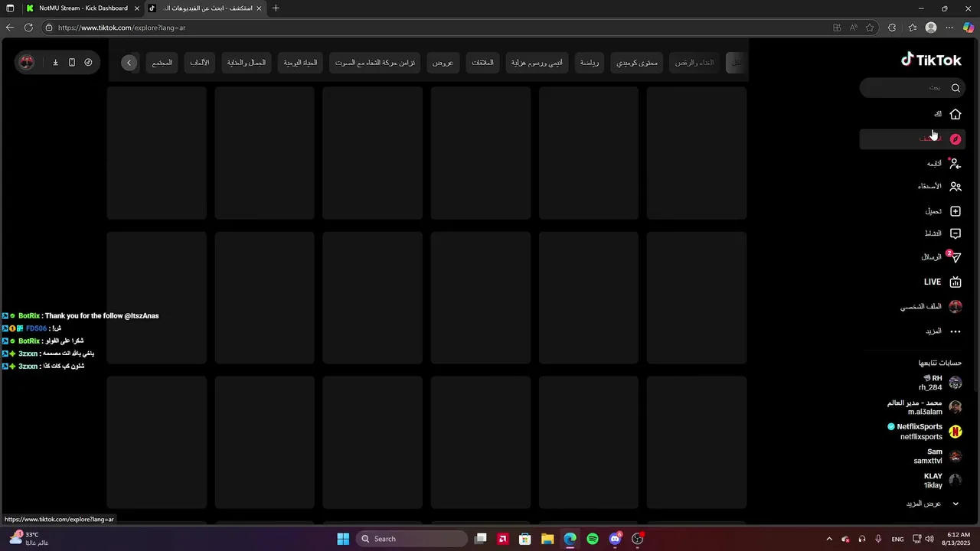Click the browser refresh button

28,28
